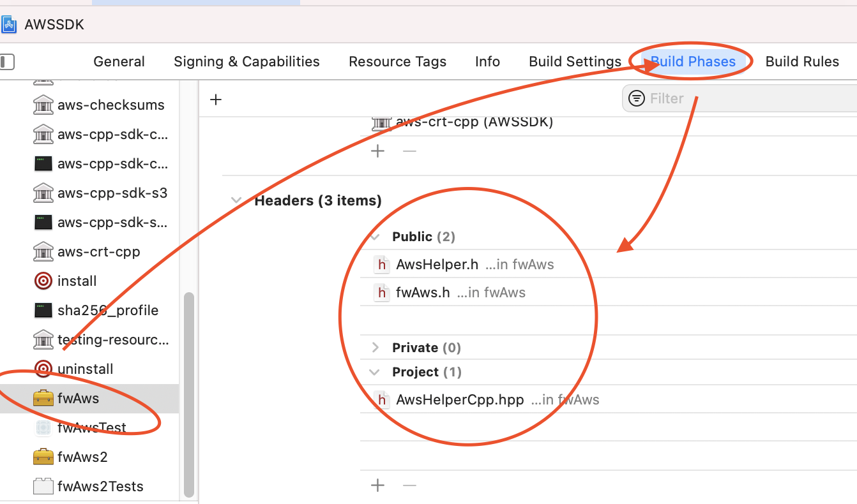The height and width of the screenshot is (504, 857).
Task: Add a new build phase with plus button
Action: (x=216, y=100)
